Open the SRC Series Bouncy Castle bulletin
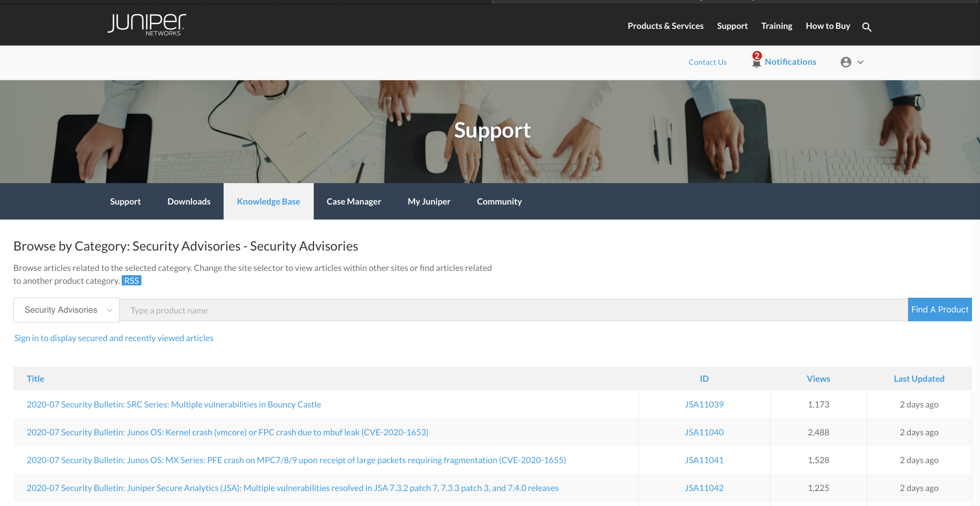 point(174,404)
